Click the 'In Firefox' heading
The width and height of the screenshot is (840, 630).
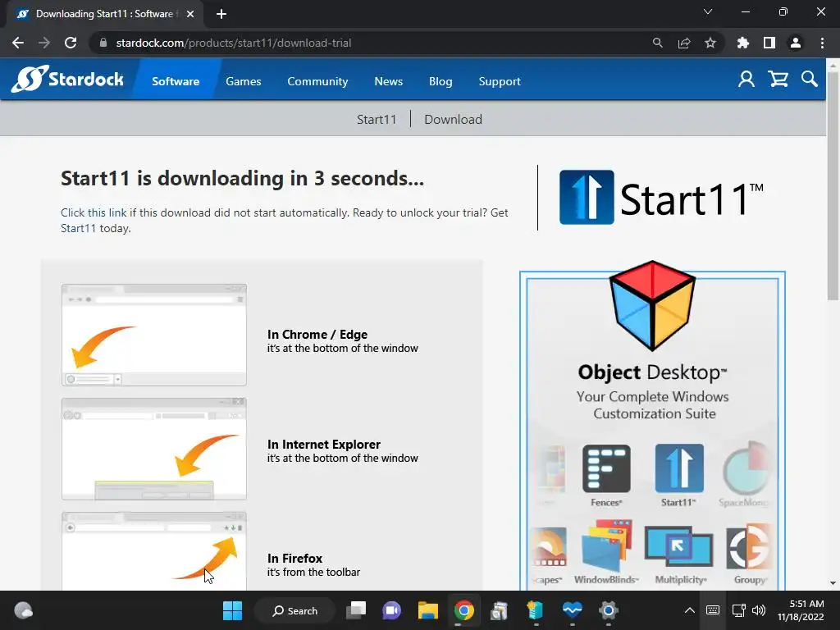pyautogui.click(x=294, y=558)
